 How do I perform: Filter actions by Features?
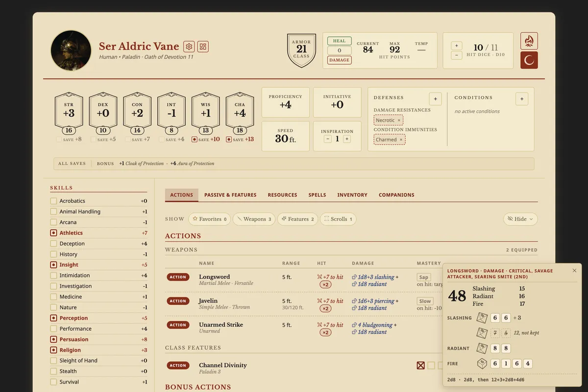click(297, 219)
